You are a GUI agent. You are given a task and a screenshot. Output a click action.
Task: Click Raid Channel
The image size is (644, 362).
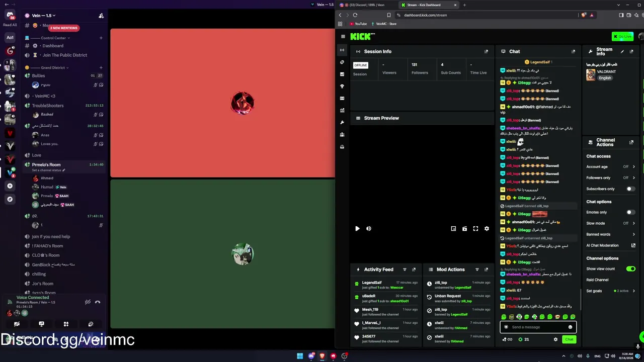(597, 280)
